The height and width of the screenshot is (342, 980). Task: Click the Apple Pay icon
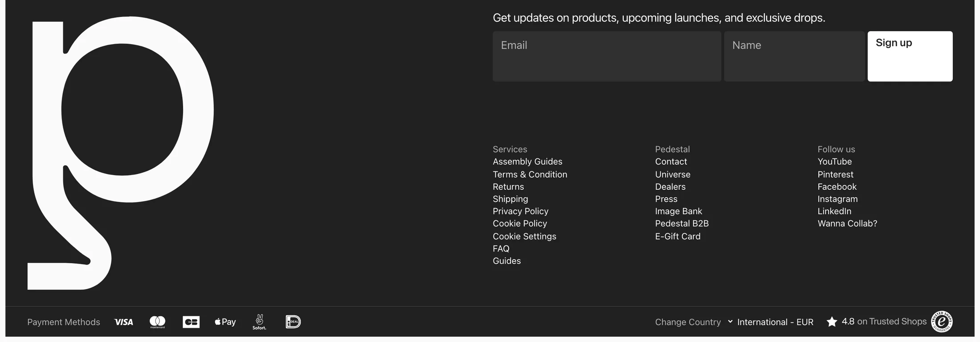(225, 322)
